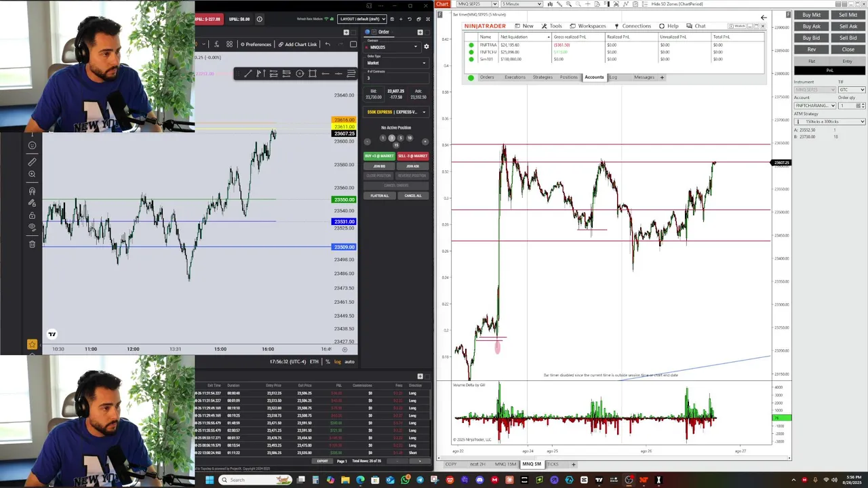Screen dimensions: 868x488
Task: Open the Order Type Market dropdown
Action: tap(397, 63)
